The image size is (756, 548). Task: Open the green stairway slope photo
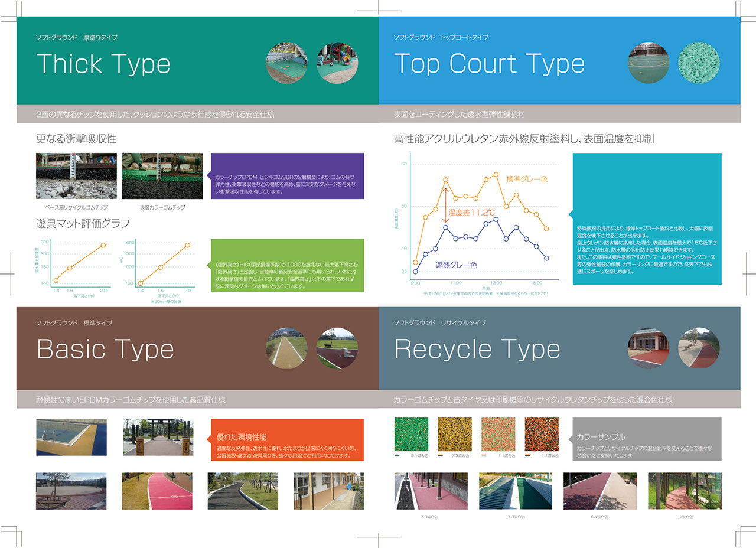516,491
